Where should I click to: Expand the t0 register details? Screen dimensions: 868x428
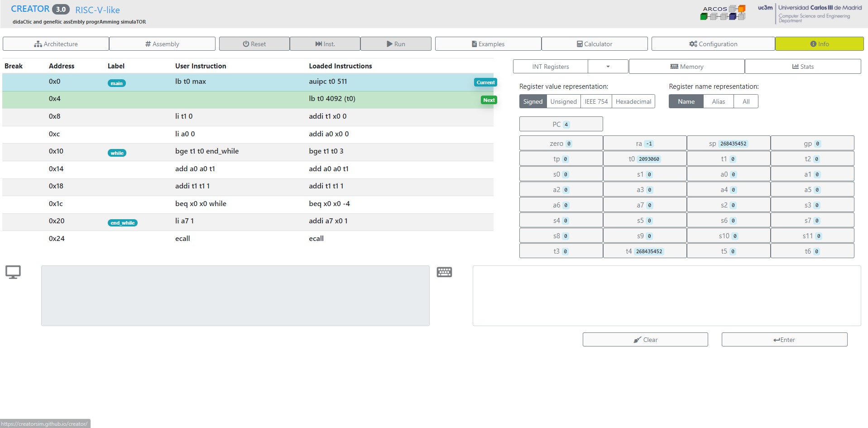point(644,159)
